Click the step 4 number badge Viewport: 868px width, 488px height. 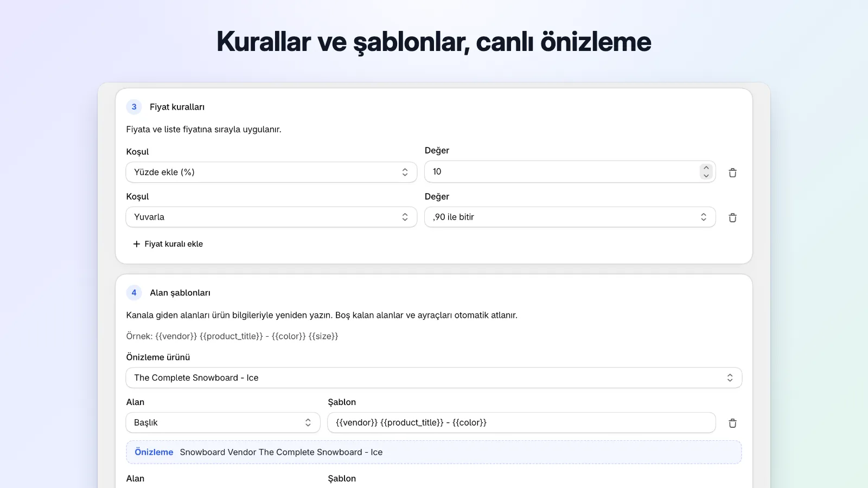tap(134, 293)
